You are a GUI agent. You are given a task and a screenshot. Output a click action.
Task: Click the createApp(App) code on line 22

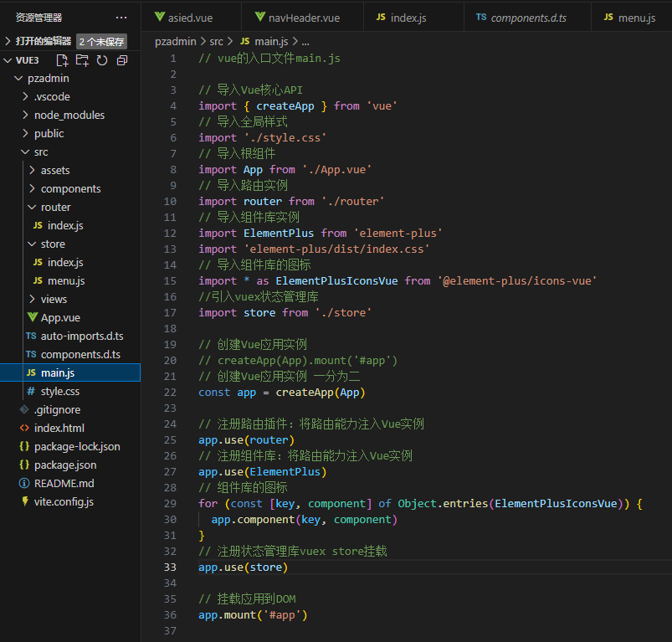[321, 392]
